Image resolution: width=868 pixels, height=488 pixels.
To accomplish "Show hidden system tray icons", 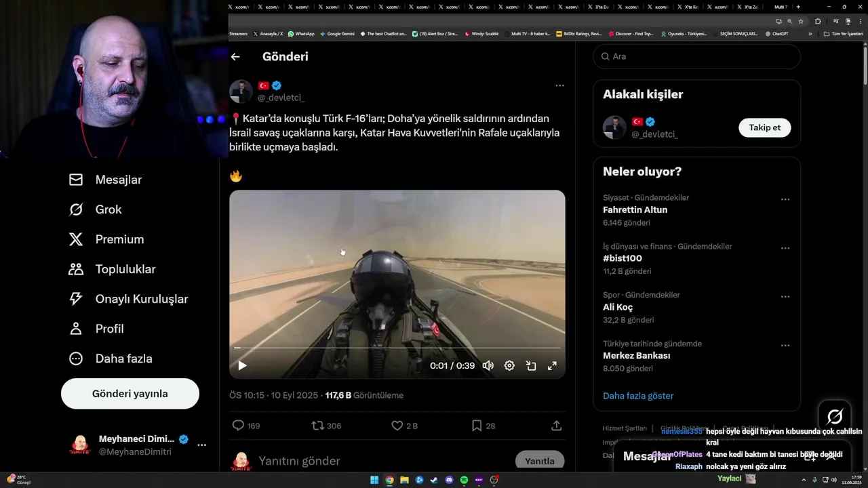I will (x=804, y=480).
